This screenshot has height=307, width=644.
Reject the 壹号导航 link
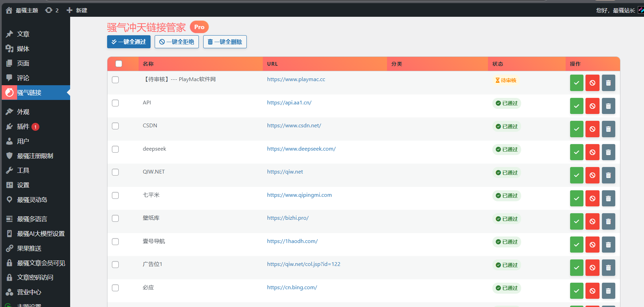pyautogui.click(x=592, y=245)
